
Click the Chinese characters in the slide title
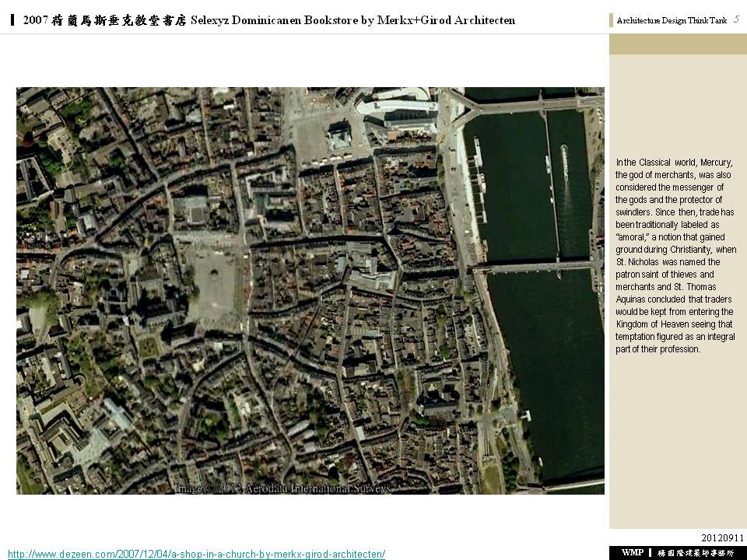(x=105, y=20)
